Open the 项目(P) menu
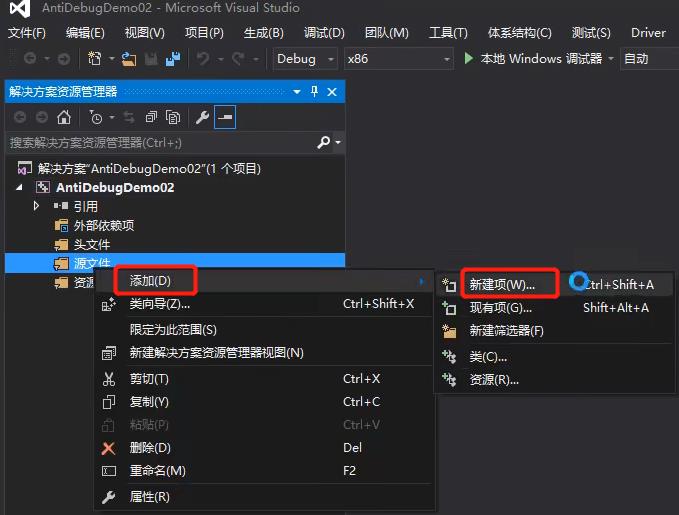Viewport: 679px width, 515px height. 204,33
